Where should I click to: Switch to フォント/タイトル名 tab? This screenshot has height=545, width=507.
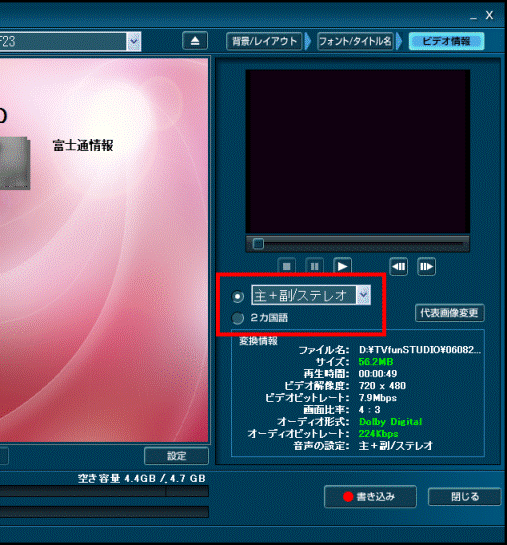(x=355, y=41)
